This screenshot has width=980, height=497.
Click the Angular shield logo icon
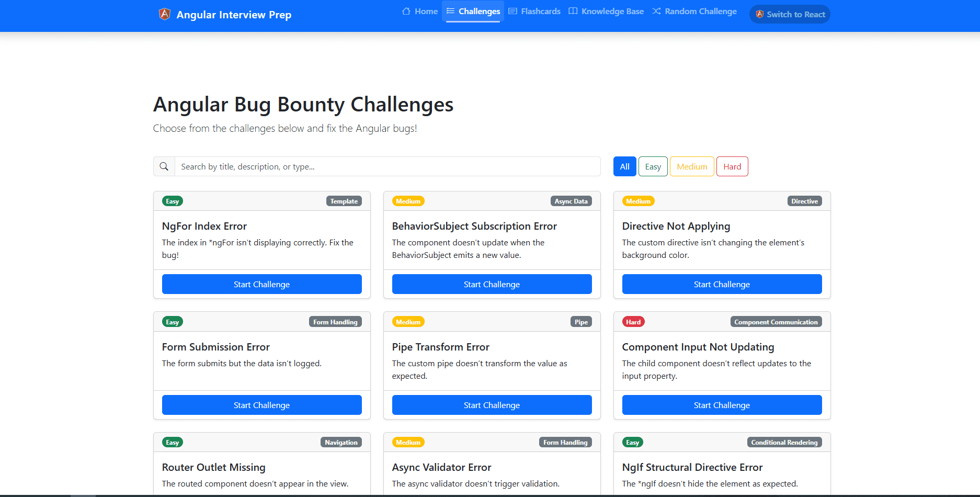[x=165, y=14]
